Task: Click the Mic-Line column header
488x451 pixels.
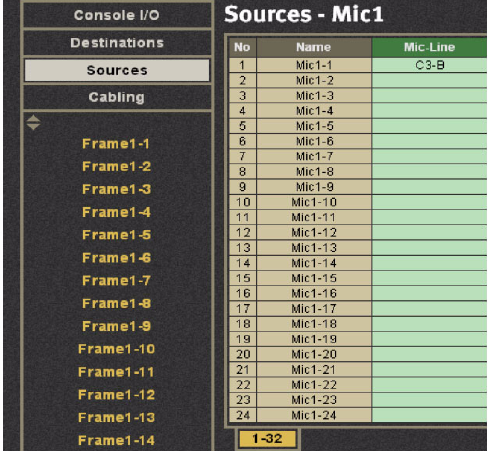Action: point(429,47)
